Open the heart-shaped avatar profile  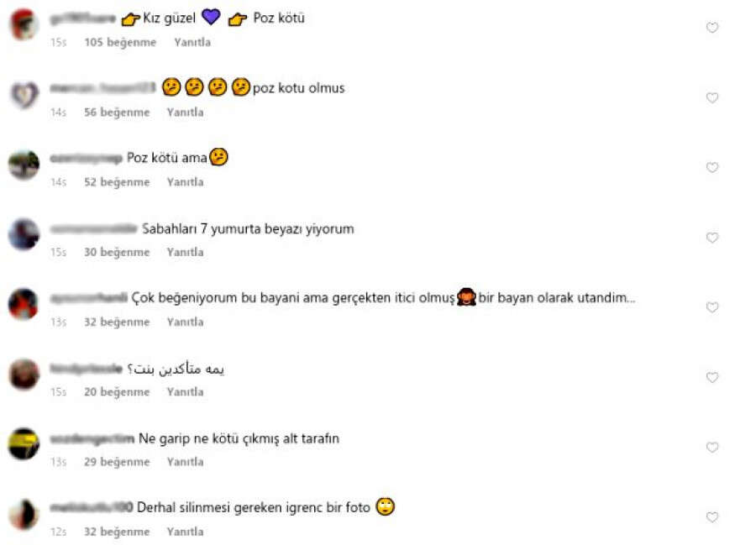click(x=24, y=94)
